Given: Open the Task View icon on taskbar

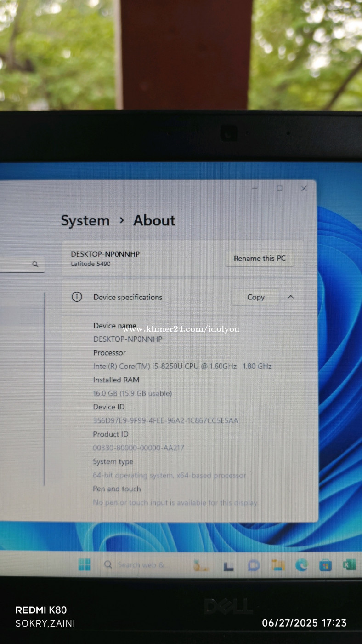Looking at the screenshot, I should pyautogui.click(x=228, y=566).
